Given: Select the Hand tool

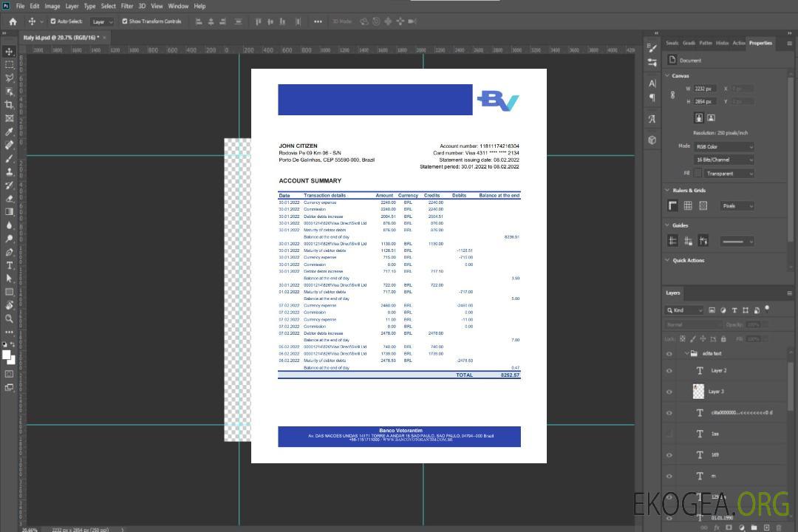Looking at the screenshot, I should pyautogui.click(x=9, y=305).
